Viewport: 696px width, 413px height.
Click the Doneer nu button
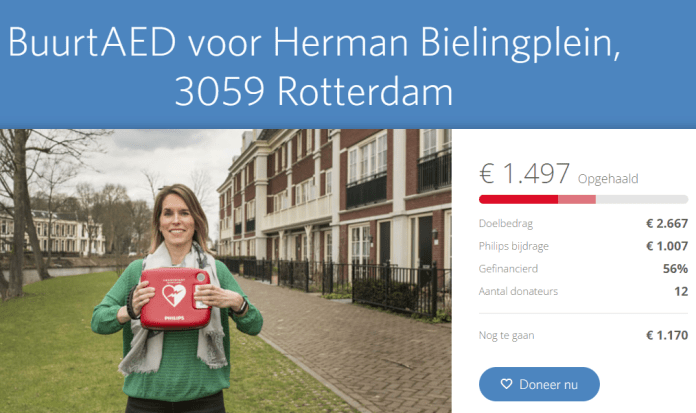click(x=539, y=384)
